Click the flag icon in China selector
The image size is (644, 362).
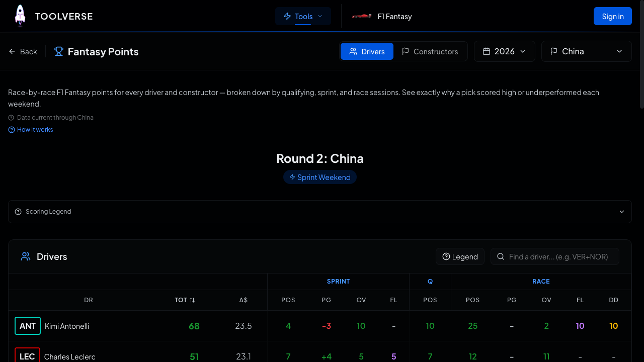pos(554,51)
